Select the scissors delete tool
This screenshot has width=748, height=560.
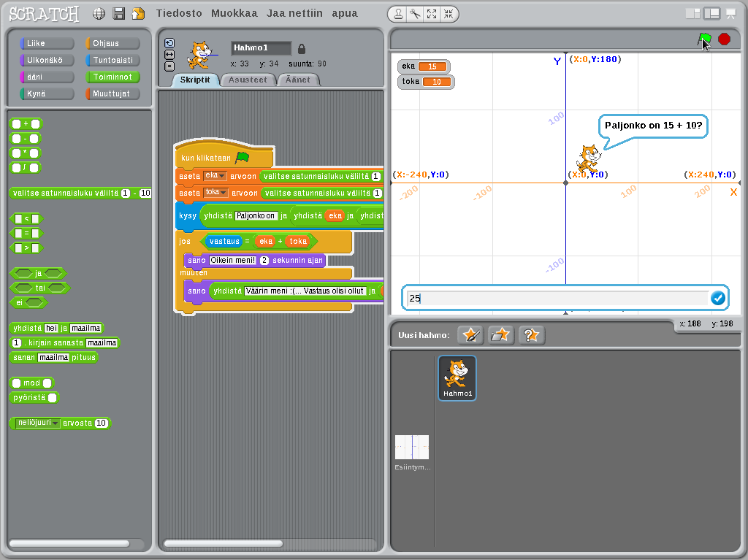415,15
